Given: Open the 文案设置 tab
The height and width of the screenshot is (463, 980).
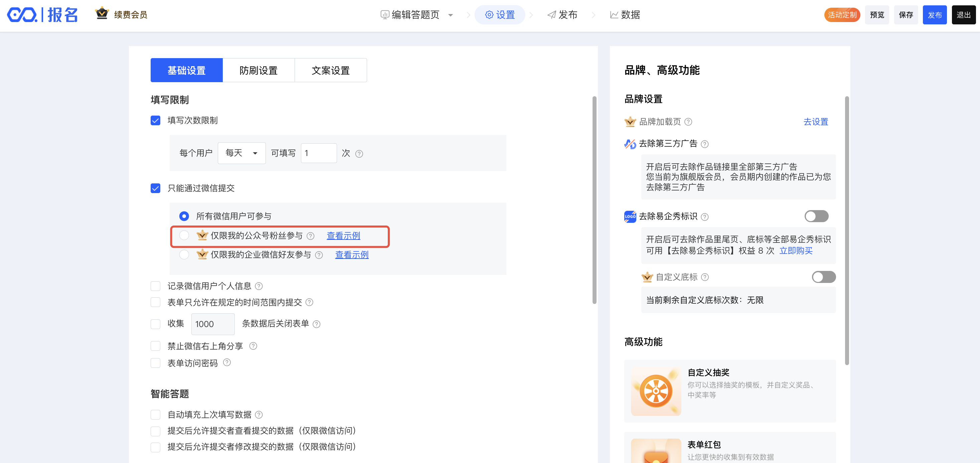Looking at the screenshot, I should pyautogui.click(x=330, y=70).
